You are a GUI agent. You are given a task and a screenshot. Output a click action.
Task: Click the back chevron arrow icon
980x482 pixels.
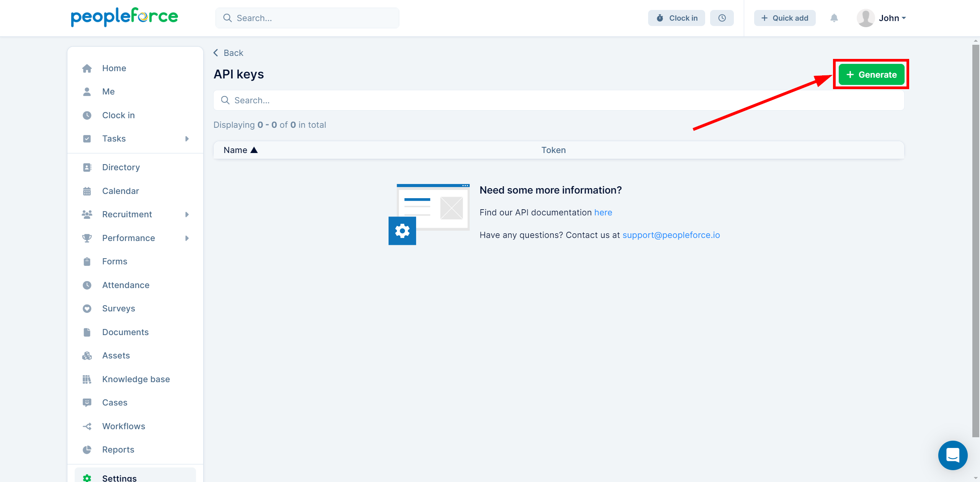(x=216, y=53)
